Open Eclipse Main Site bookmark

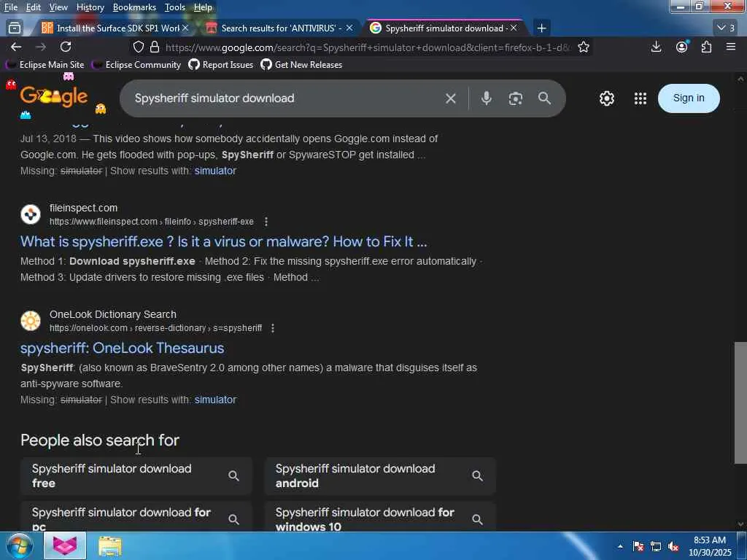point(45,65)
